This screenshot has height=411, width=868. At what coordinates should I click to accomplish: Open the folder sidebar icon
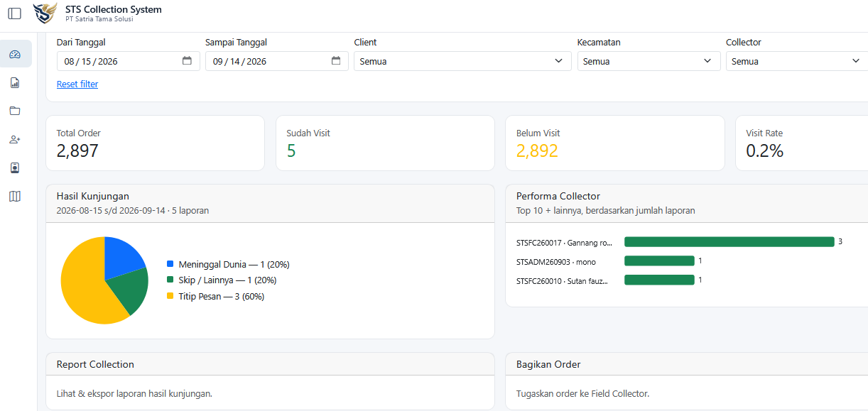[x=15, y=111]
